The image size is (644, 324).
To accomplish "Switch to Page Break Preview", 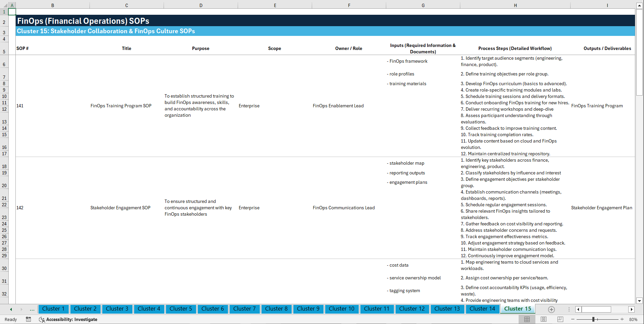I will (560, 319).
